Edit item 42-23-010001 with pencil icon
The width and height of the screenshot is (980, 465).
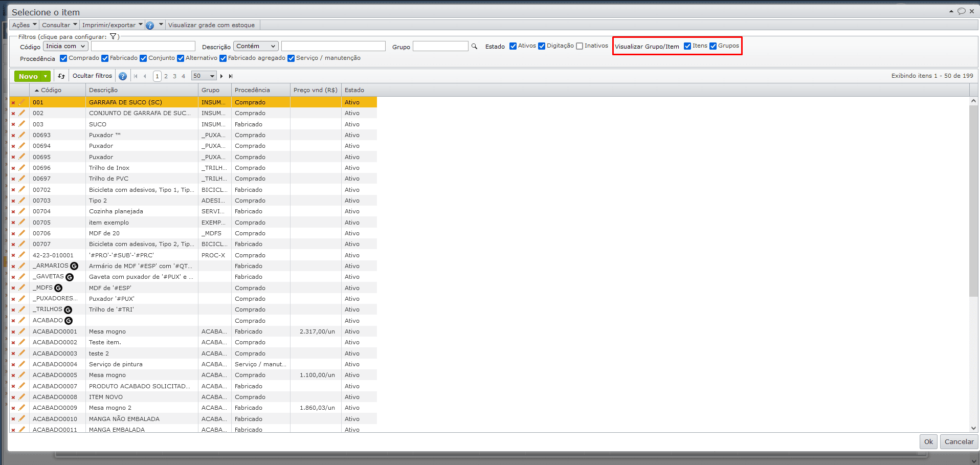21,255
